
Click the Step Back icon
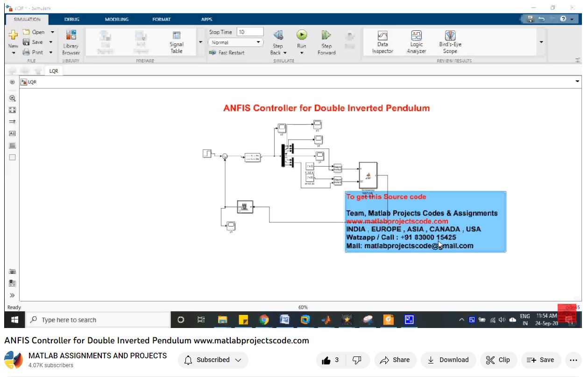click(x=278, y=36)
